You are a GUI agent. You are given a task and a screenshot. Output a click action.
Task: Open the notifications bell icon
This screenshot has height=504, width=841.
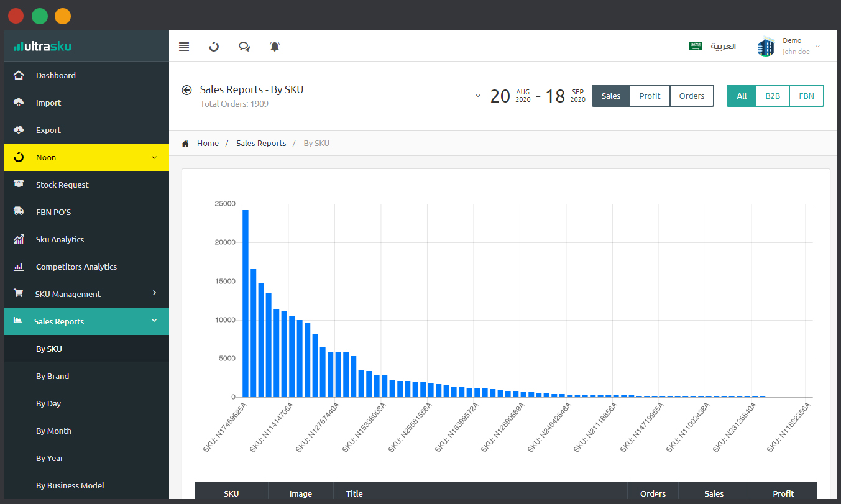tap(275, 47)
